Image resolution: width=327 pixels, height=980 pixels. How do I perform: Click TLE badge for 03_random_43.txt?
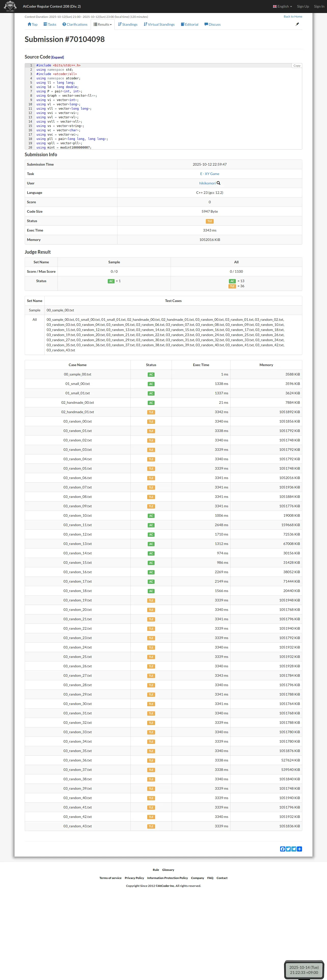151,826
